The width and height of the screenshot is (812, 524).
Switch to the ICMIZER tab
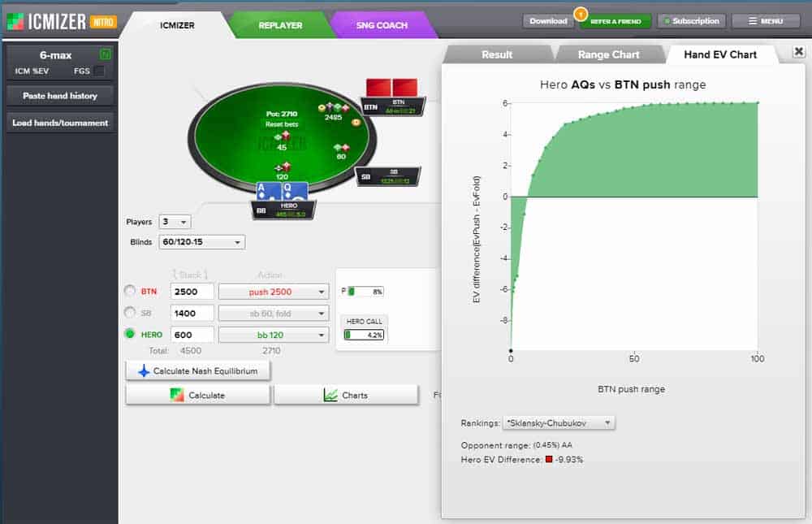(x=177, y=25)
